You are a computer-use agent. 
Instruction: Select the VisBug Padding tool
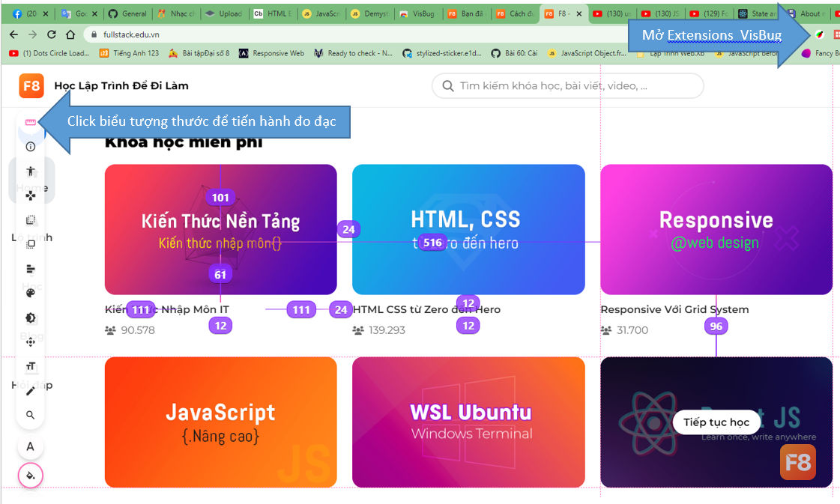(31, 244)
